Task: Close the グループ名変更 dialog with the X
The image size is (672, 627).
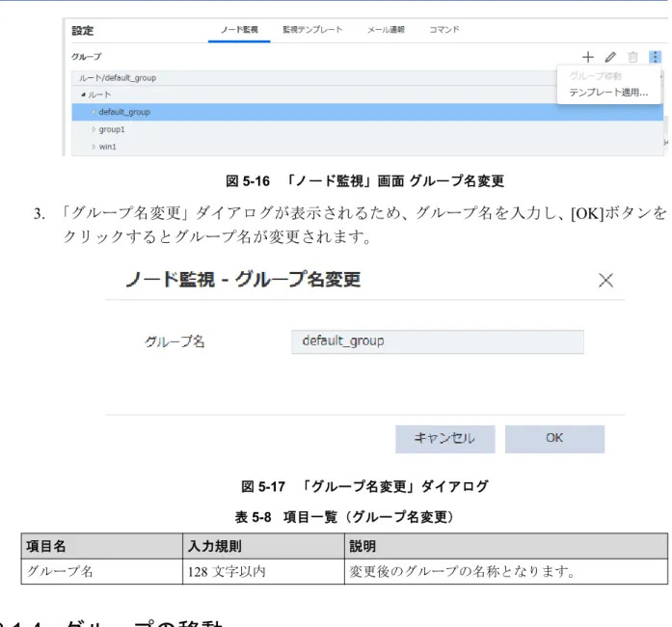Action: pos(605,280)
